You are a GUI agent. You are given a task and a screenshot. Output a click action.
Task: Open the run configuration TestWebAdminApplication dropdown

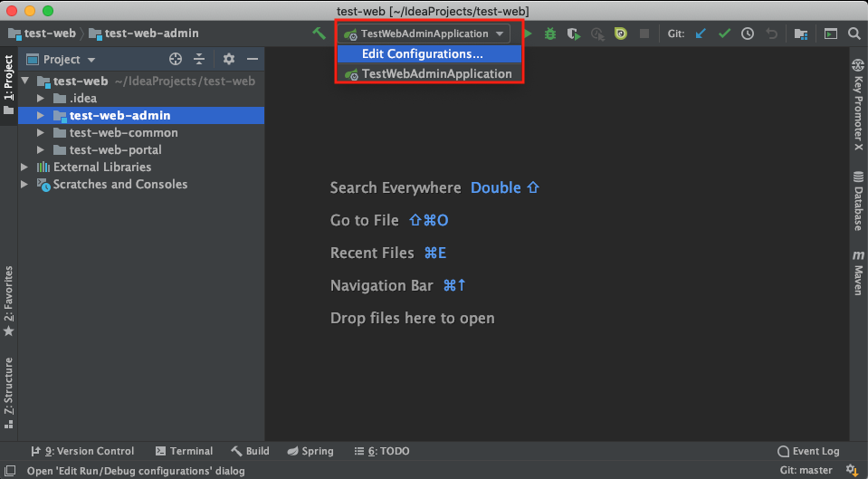(x=424, y=34)
